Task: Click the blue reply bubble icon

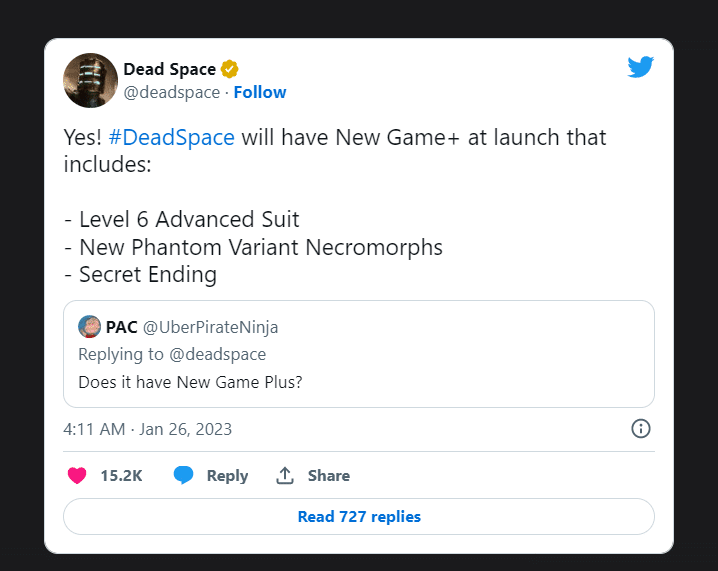Action: click(x=183, y=475)
